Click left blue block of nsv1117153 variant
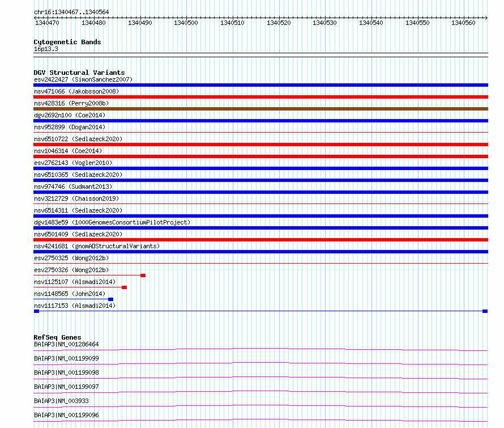This screenshot has height=428, width=504. pos(37,311)
